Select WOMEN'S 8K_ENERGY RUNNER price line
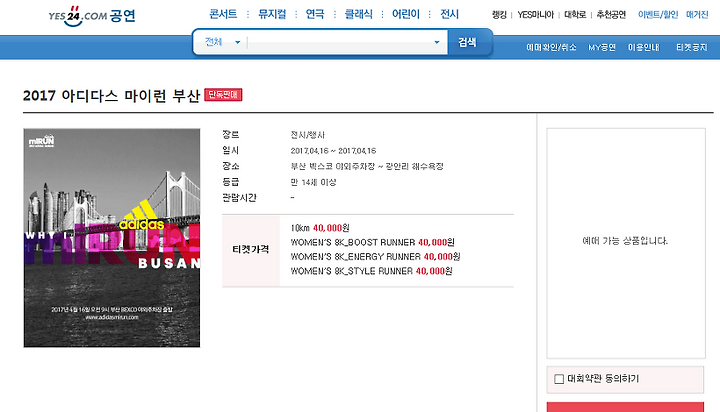Viewport: 720px width, 412px height. coord(375,256)
